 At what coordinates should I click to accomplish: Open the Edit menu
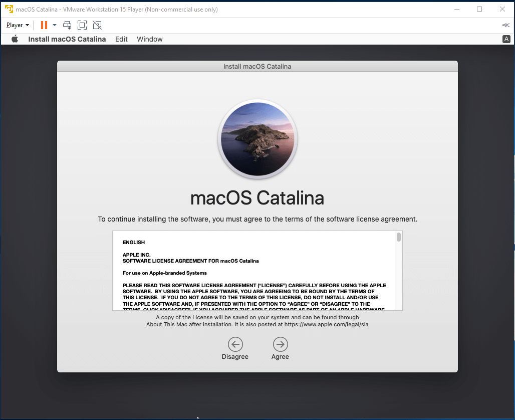tap(121, 39)
